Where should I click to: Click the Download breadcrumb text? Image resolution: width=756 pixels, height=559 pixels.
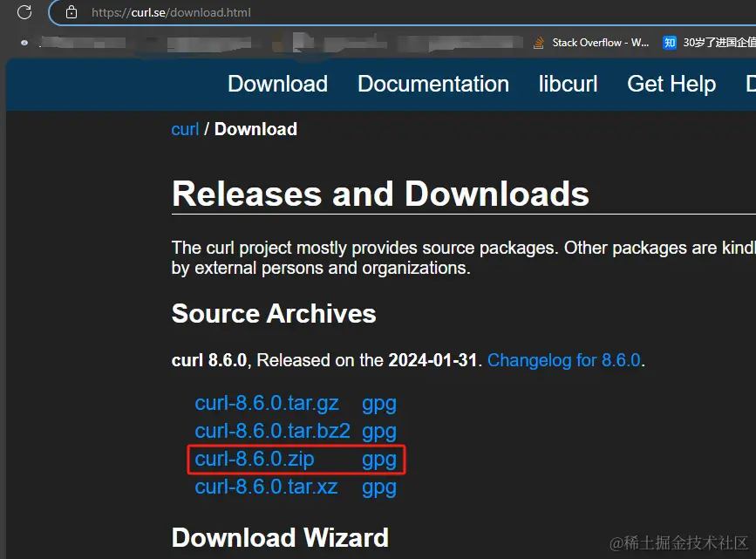click(x=255, y=129)
